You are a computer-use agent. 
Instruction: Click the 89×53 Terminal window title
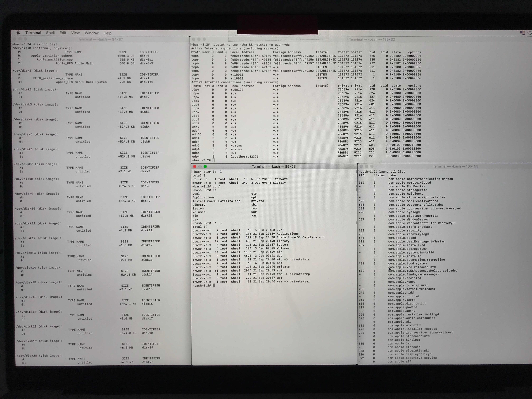274,166
